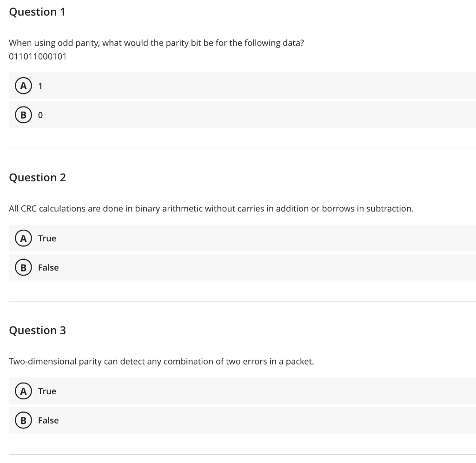Click Question 3's circled A icon next to True
Viewport: 476px width, 463px height.
coord(23,391)
